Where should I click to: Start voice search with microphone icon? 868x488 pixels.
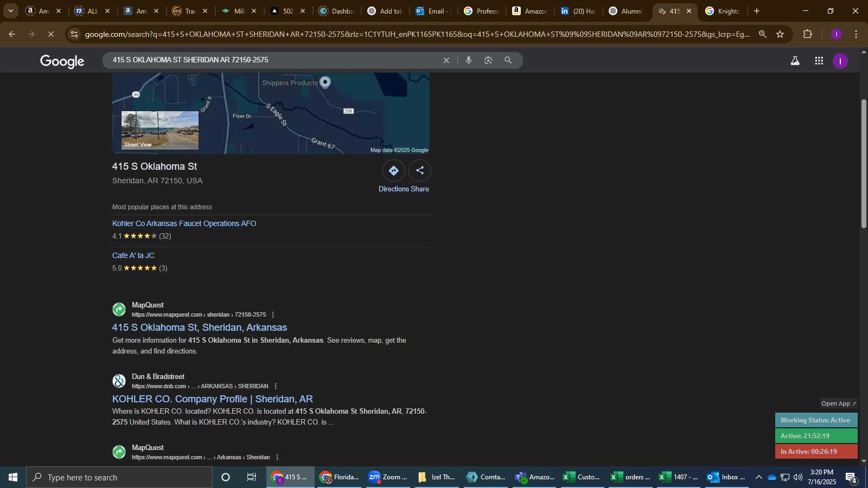click(469, 60)
